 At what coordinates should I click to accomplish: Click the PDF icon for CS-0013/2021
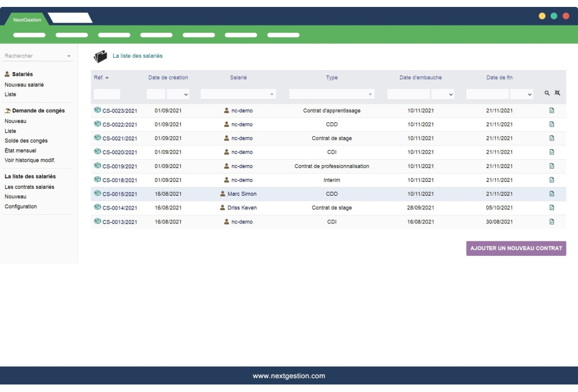pyautogui.click(x=551, y=222)
